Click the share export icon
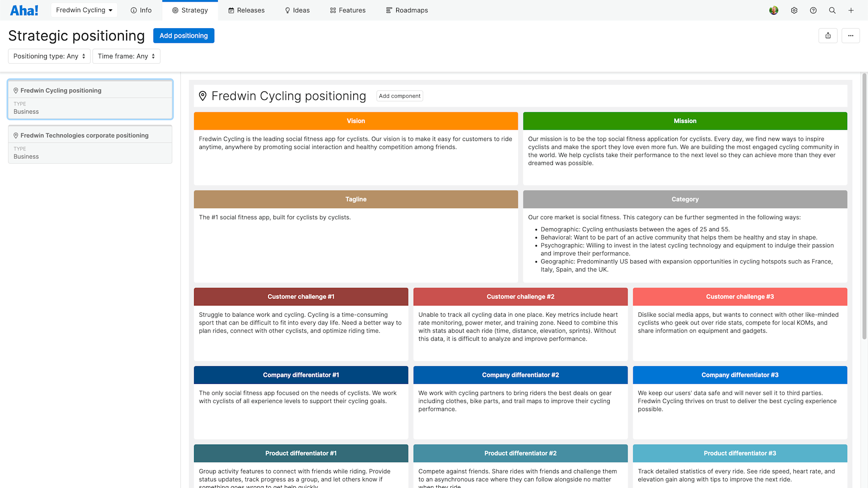Viewport: 868px width, 488px height. tap(828, 36)
